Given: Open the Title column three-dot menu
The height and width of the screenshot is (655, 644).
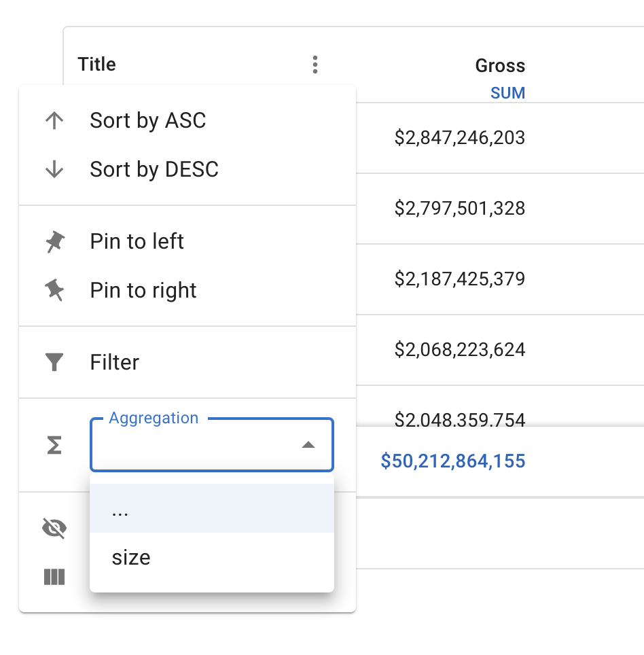Looking at the screenshot, I should coord(315,65).
